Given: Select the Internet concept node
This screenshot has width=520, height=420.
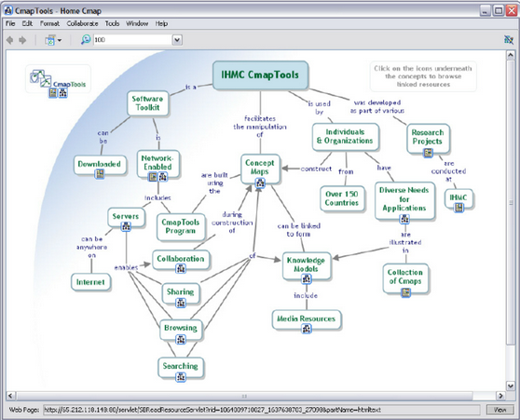Looking at the screenshot, I should tap(90, 282).
